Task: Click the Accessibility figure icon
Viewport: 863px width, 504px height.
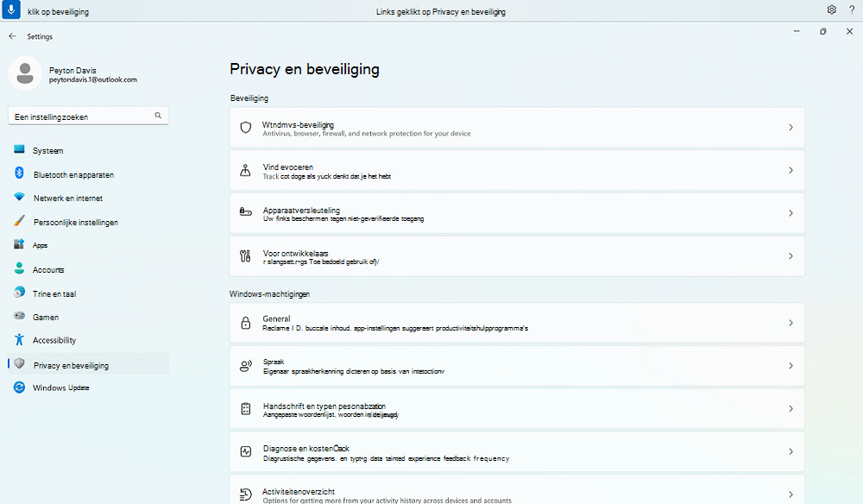Action: tap(19, 339)
